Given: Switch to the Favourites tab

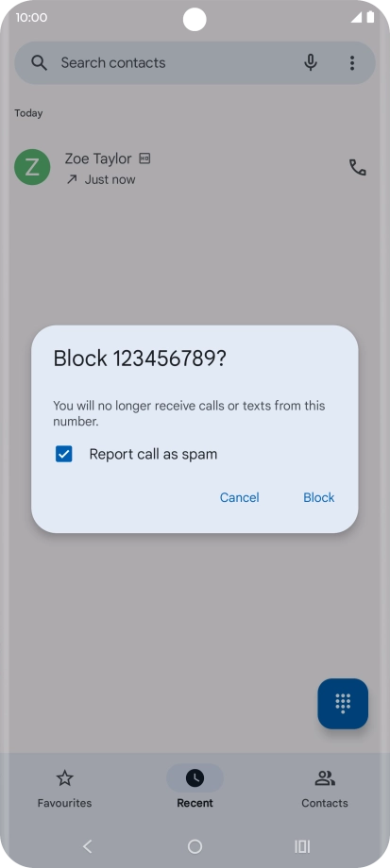Looking at the screenshot, I should [65, 789].
